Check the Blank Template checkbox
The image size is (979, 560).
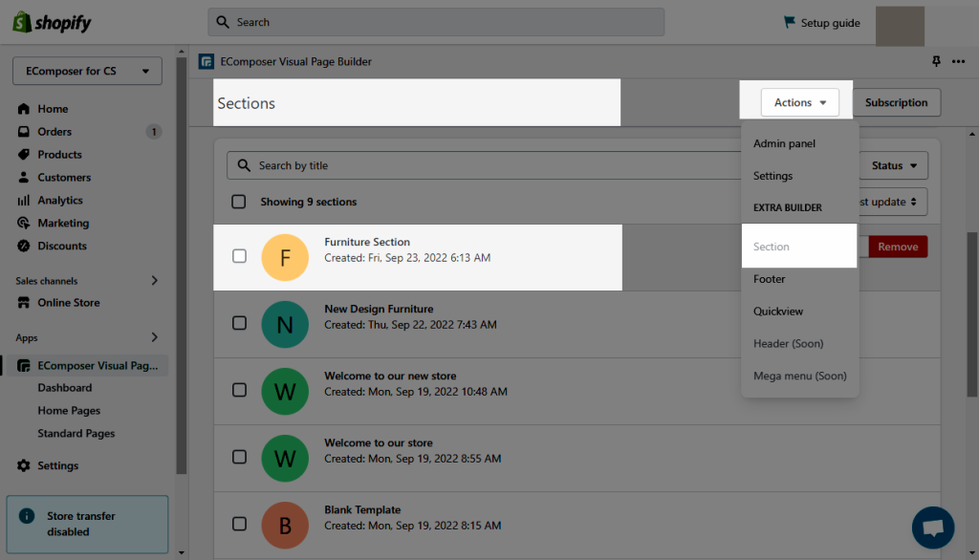(239, 524)
